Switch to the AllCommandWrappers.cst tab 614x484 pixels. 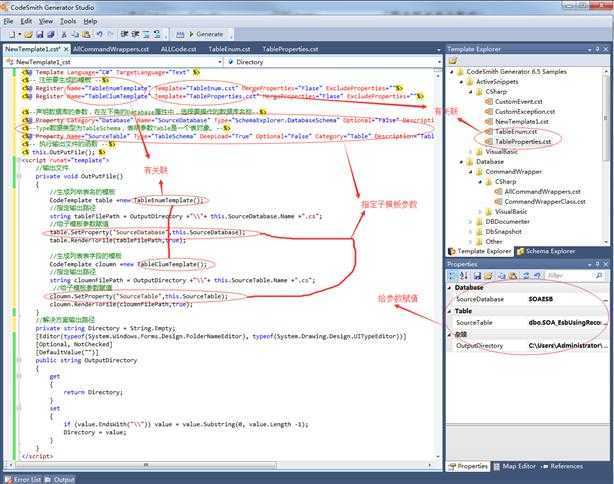(x=111, y=49)
